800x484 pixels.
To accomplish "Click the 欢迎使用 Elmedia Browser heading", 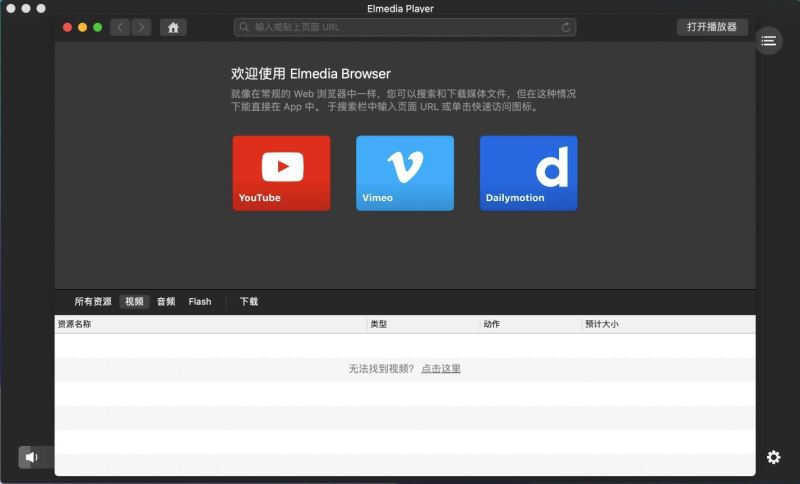I will [x=311, y=74].
